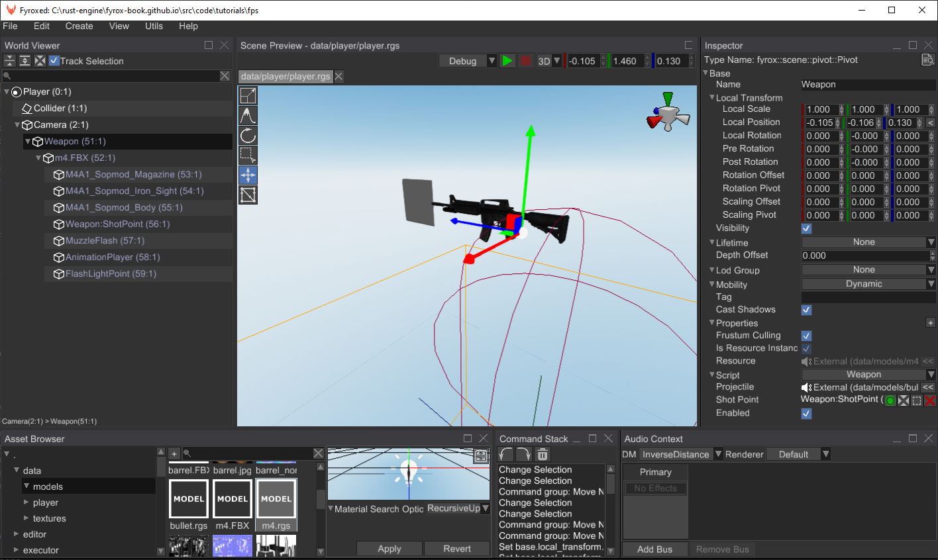938x560 pixels.
Task: Open the Debug build profile dropdown
Action: click(468, 61)
